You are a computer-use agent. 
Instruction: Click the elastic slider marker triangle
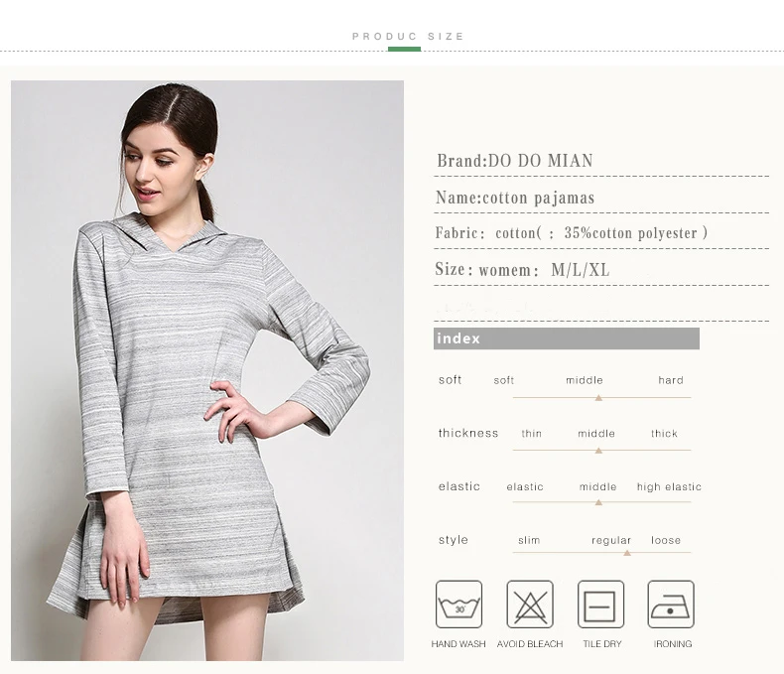pos(598,502)
